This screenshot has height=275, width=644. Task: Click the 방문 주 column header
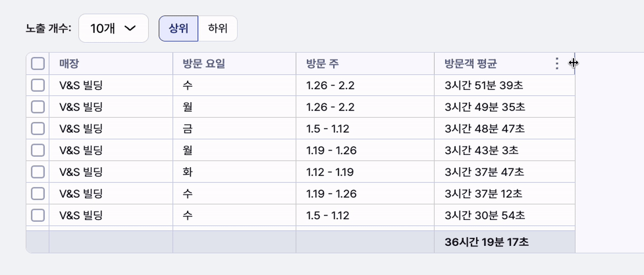322,63
